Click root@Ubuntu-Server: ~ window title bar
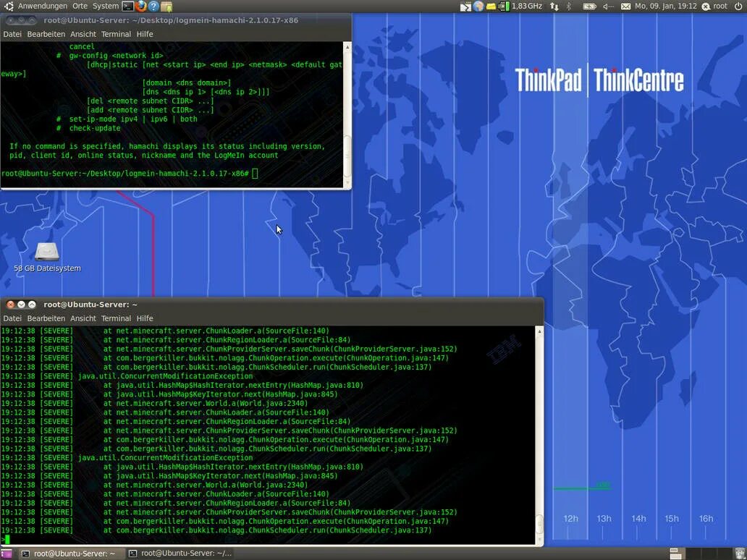This screenshot has width=747, height=560. pyautogui.click(x=271, y=305)
